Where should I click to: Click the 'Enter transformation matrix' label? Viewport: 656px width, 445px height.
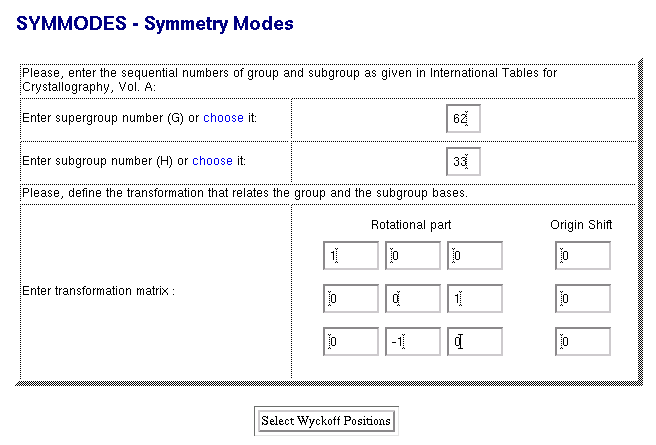coord(98,292)
